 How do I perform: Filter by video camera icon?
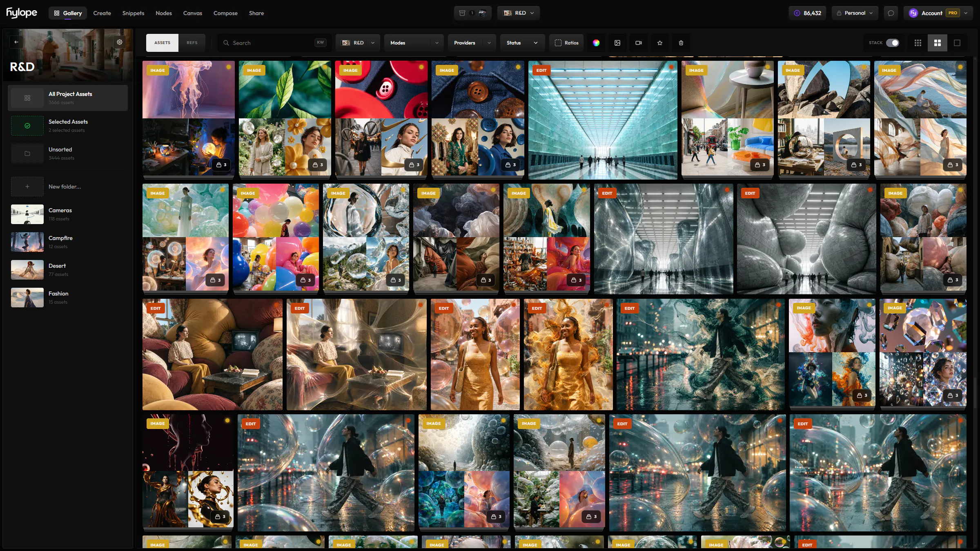pyautogui.click(x=639, y=43)
